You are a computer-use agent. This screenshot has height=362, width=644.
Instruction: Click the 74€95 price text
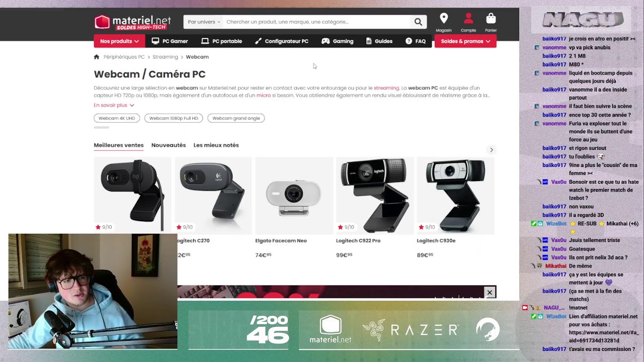pyautogui.click(x=263, y=255)
